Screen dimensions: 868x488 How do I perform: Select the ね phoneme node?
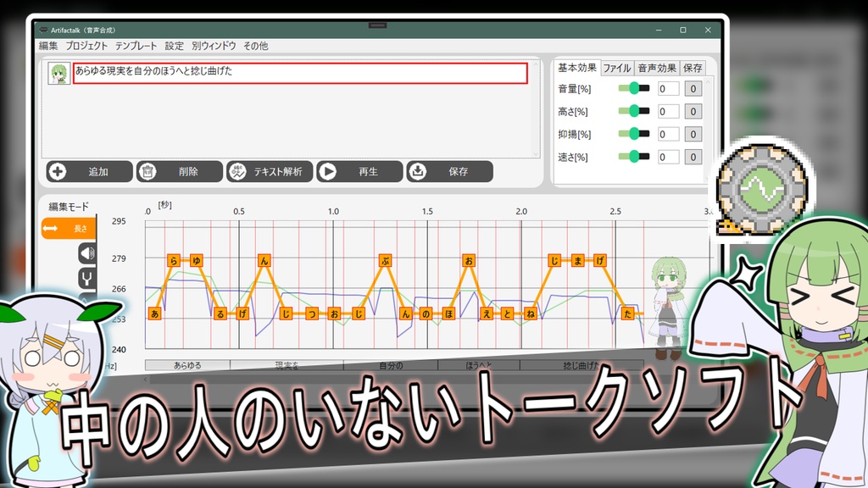point(530,313)
